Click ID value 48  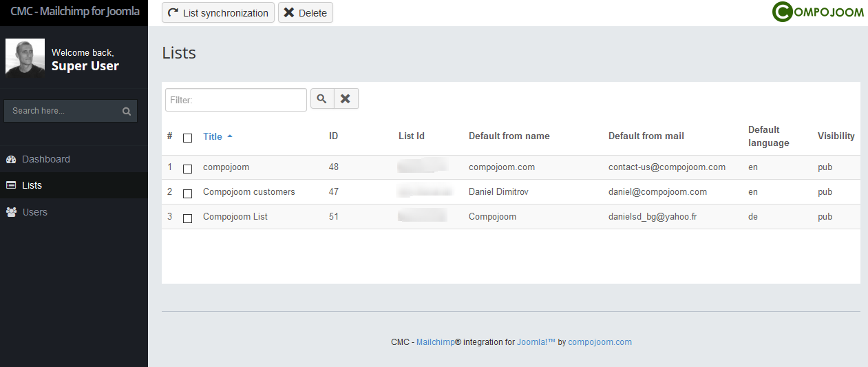coord(334,167)
